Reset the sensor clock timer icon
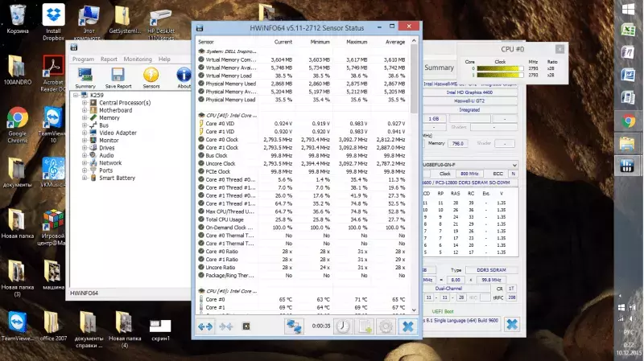The height and width of the screenshot is (361, 644). tap(343, 326)
